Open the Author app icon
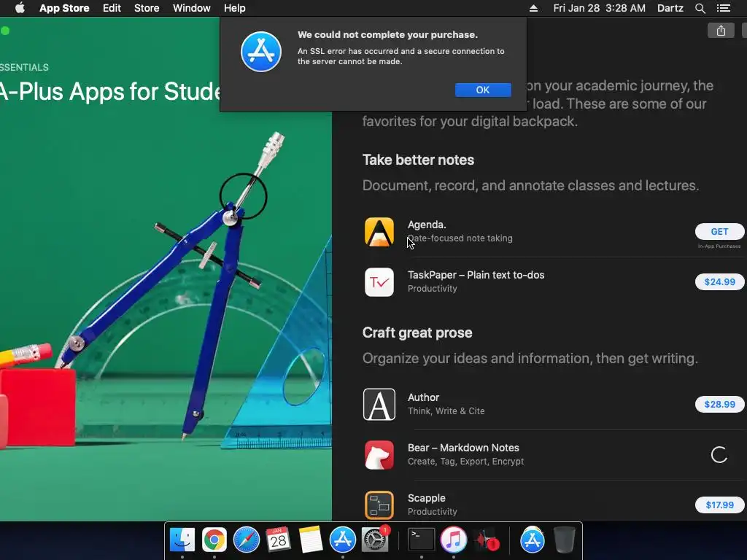This screenshot has height=560, width=747. (379, 404)
